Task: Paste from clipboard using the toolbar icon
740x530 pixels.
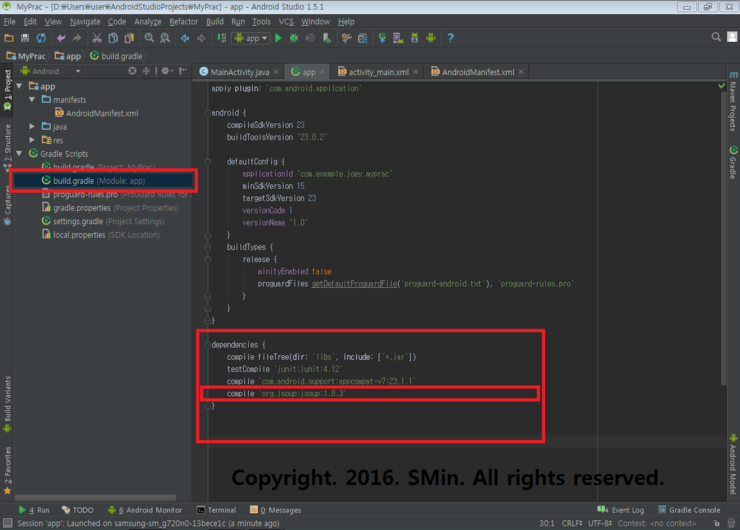Action: 129,38
